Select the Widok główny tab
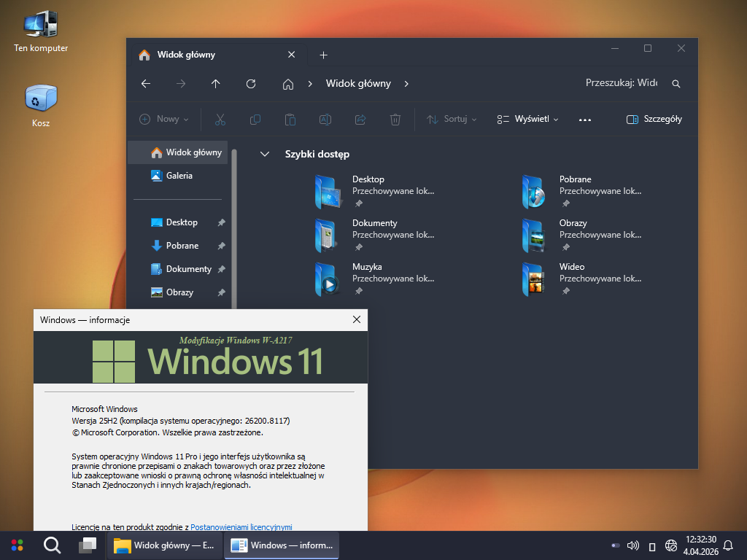 pos(186,55)
